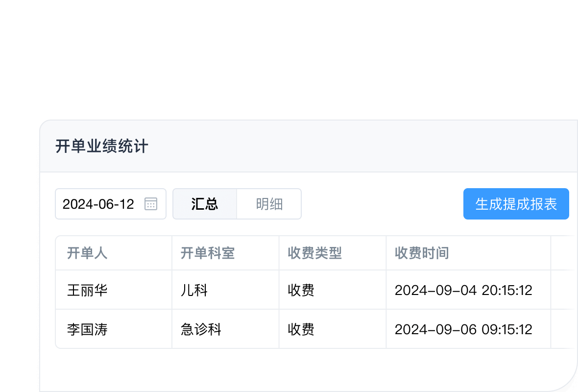578x392 pixels.
Task: Switch to the 汇总 tab
Action: click(x=205, y=204)
